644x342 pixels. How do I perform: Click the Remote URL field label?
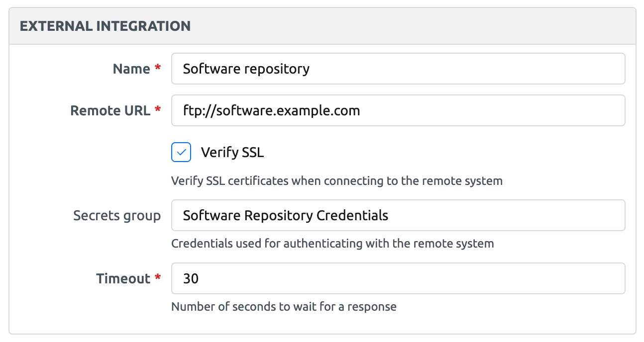point(110,110)
